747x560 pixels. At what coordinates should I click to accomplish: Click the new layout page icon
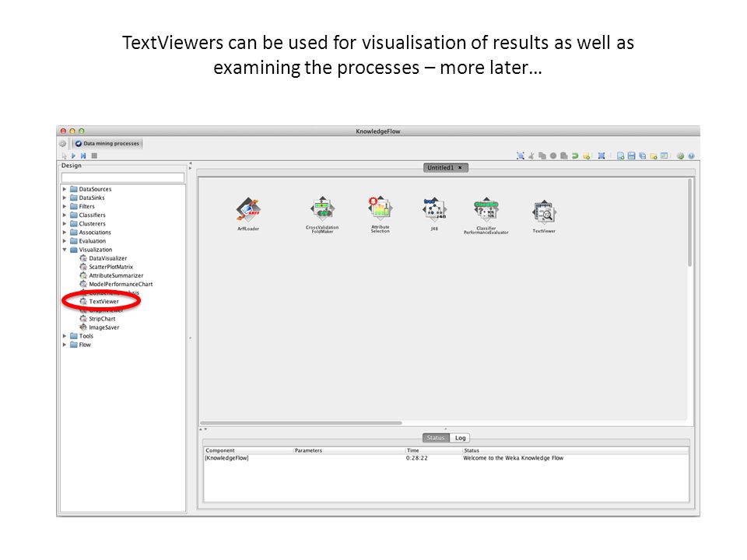(x=620, y=156)
